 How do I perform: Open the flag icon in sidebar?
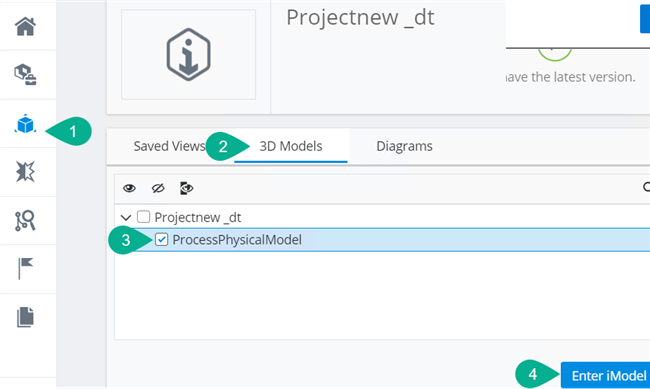click(25, 268)
